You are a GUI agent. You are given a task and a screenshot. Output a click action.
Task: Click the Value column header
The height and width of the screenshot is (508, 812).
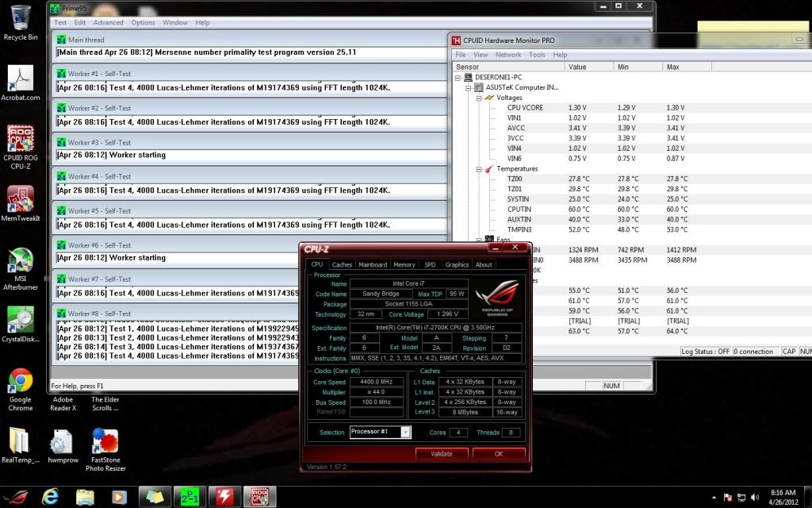point(589,67)
